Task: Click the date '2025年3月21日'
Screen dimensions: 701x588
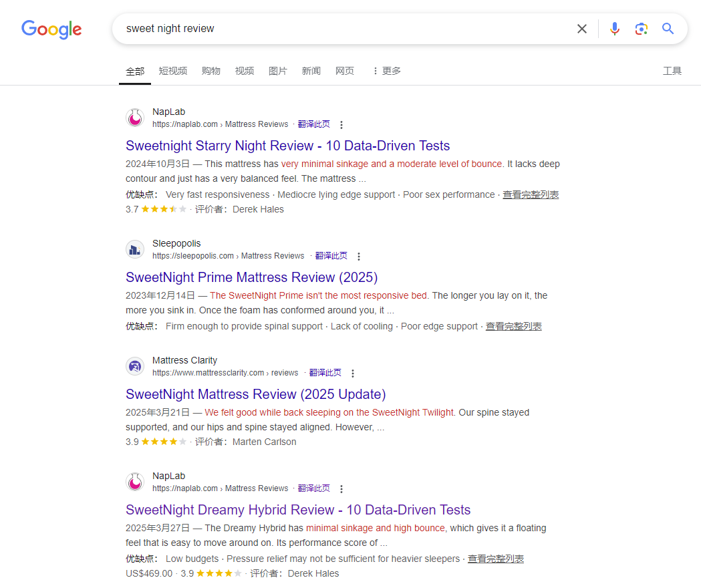Action: [158, 413]
